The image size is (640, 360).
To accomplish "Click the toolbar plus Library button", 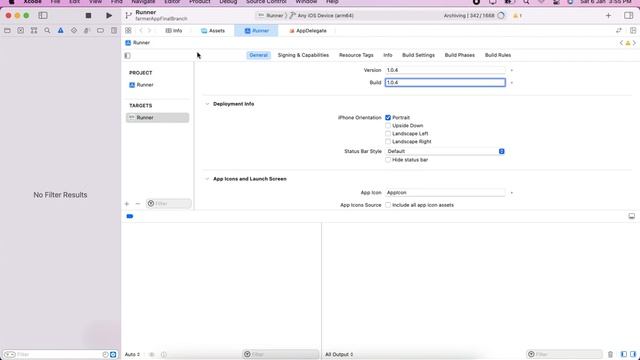I will [608, 16].
